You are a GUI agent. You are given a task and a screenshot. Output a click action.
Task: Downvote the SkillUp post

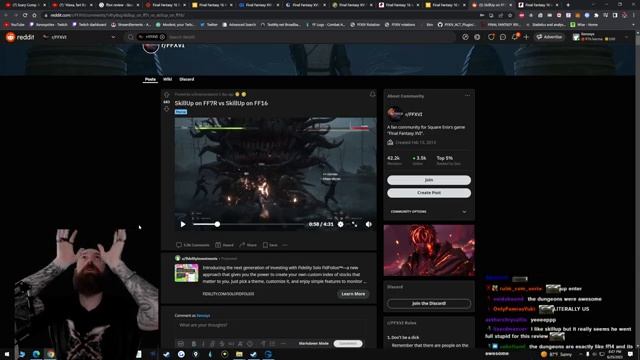pyautogui.click(x=167, y=109)
